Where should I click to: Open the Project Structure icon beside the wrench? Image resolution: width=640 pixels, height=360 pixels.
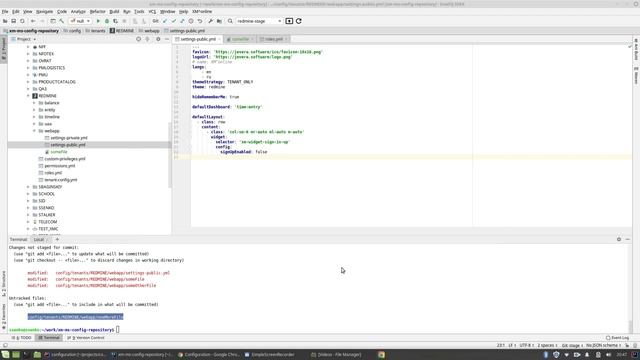[x=219, y=21]
